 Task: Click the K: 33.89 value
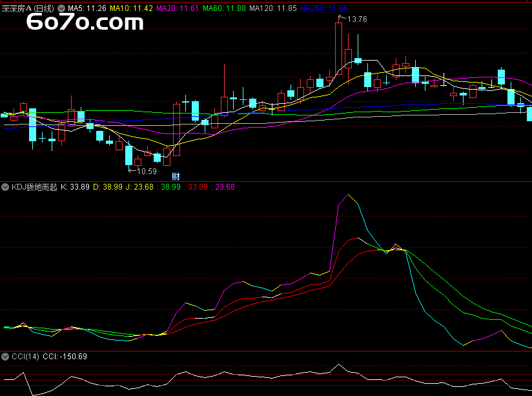(75, 187)
